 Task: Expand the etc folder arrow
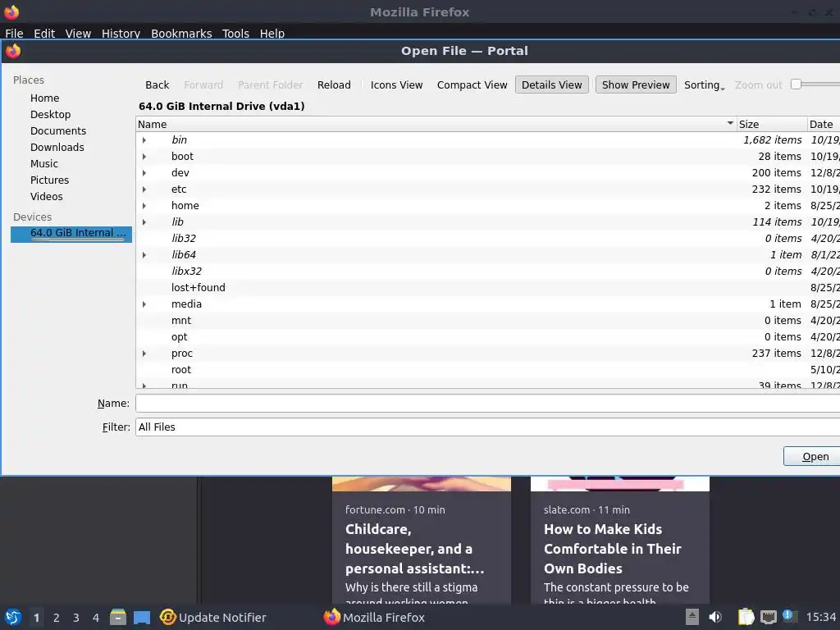tap(144, 189)
